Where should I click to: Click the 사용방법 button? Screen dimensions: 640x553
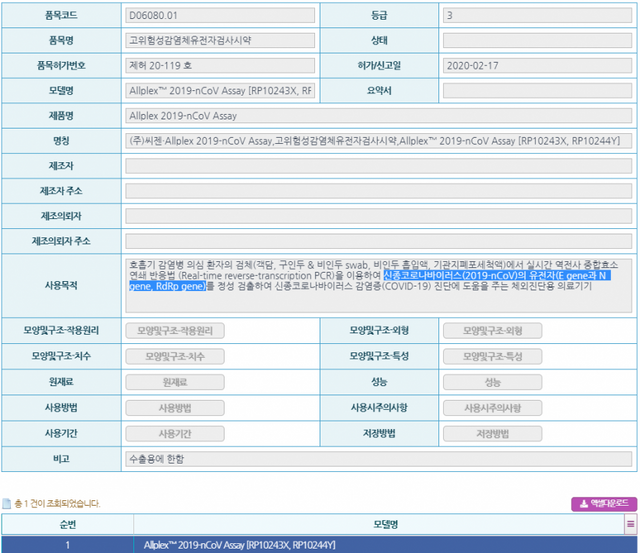tap(174, 408)
